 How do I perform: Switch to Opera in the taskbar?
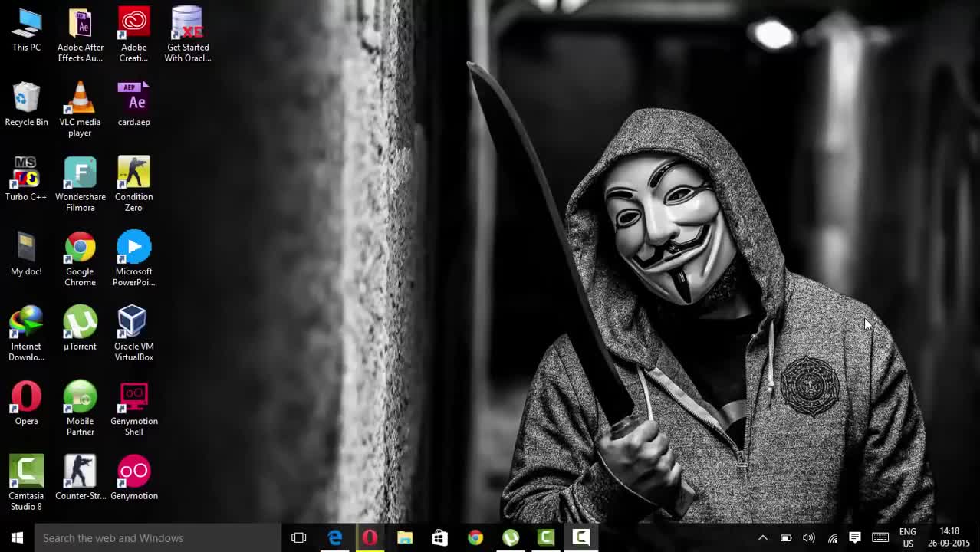(x=370, y=537)
